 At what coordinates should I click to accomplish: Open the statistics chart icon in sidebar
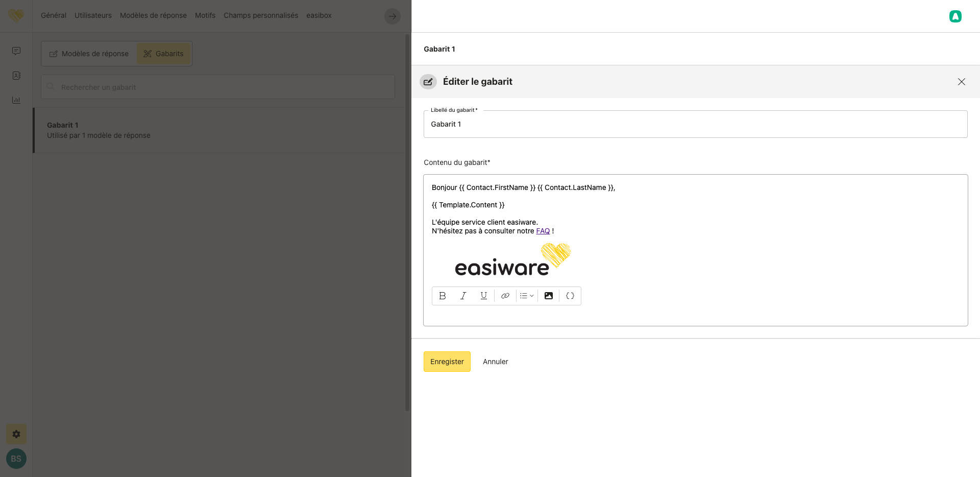[x=16, y=100]
